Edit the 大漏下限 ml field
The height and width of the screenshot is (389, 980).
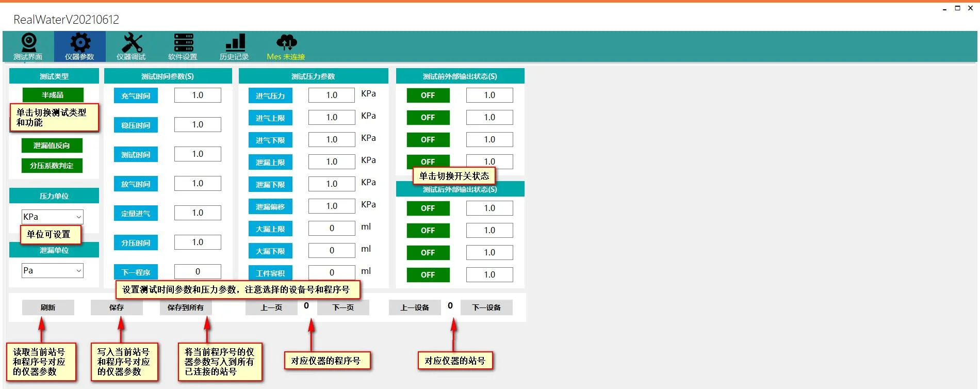point(332,251)
